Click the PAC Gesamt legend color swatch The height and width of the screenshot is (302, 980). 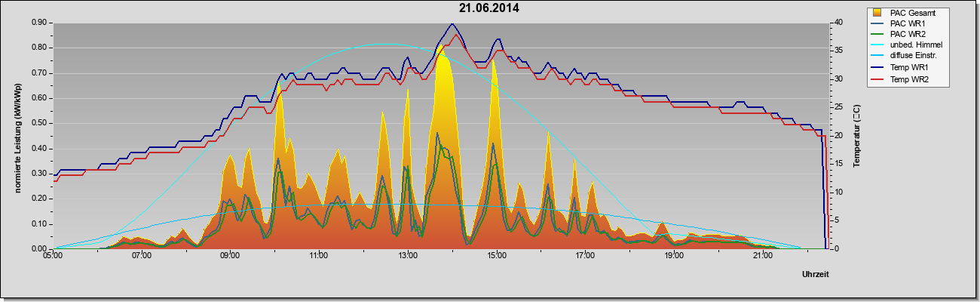pos(877,13)
